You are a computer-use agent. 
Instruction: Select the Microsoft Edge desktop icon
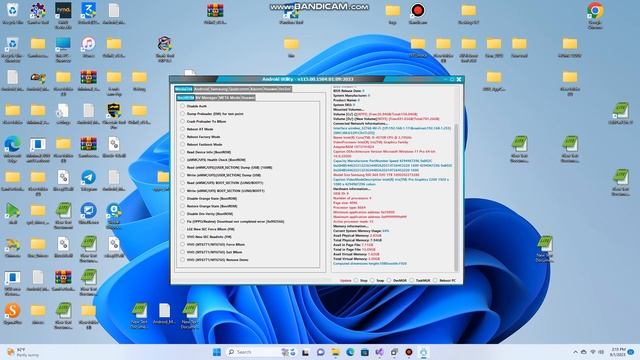[12, 149]
